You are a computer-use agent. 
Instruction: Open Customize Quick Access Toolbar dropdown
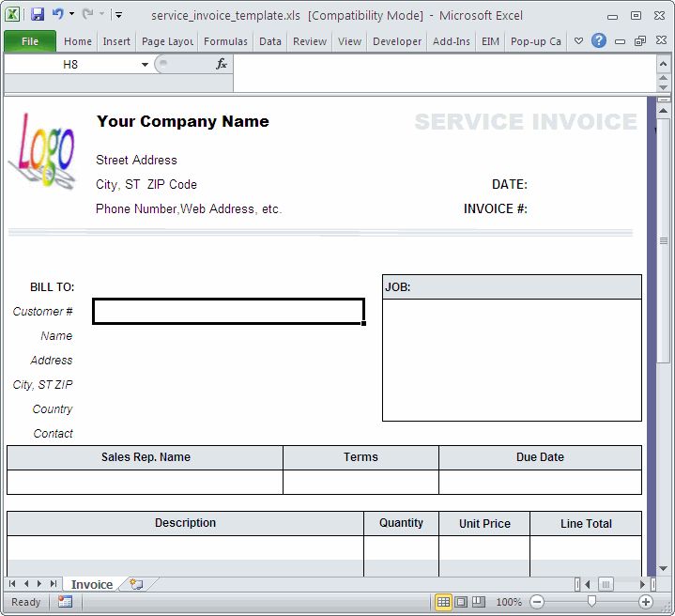(x=118, y=15)
